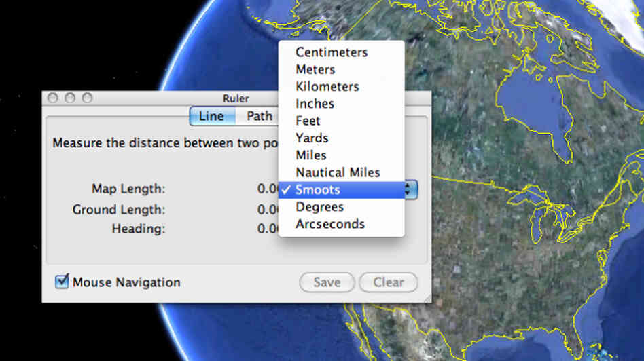
Task: Choose Yards from the units menu
Action: pyautogui.click(x=341, y=138)
